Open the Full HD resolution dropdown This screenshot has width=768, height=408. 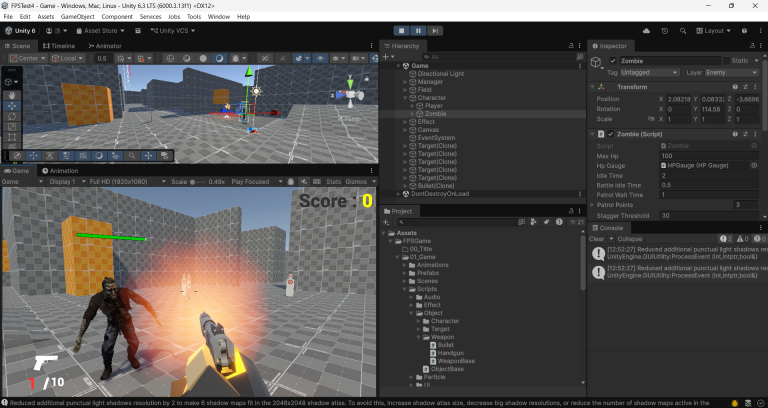(x=128, y=182)
